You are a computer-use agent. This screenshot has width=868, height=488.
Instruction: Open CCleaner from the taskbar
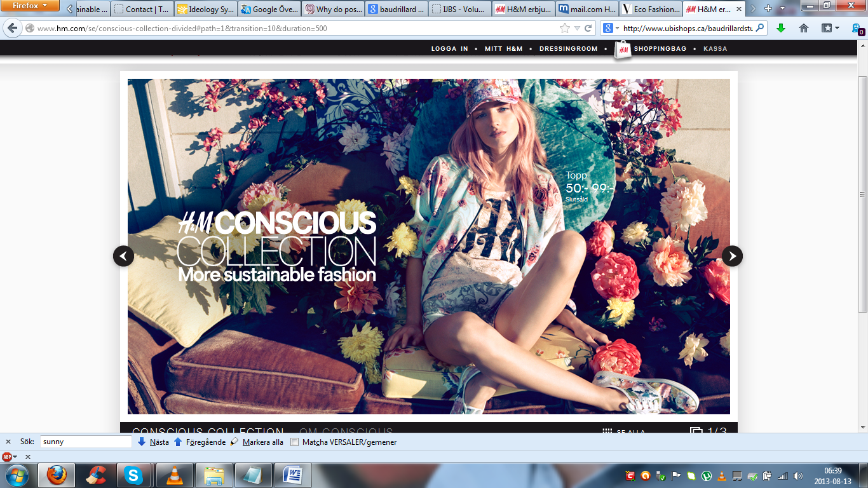(x=96, y=475)
